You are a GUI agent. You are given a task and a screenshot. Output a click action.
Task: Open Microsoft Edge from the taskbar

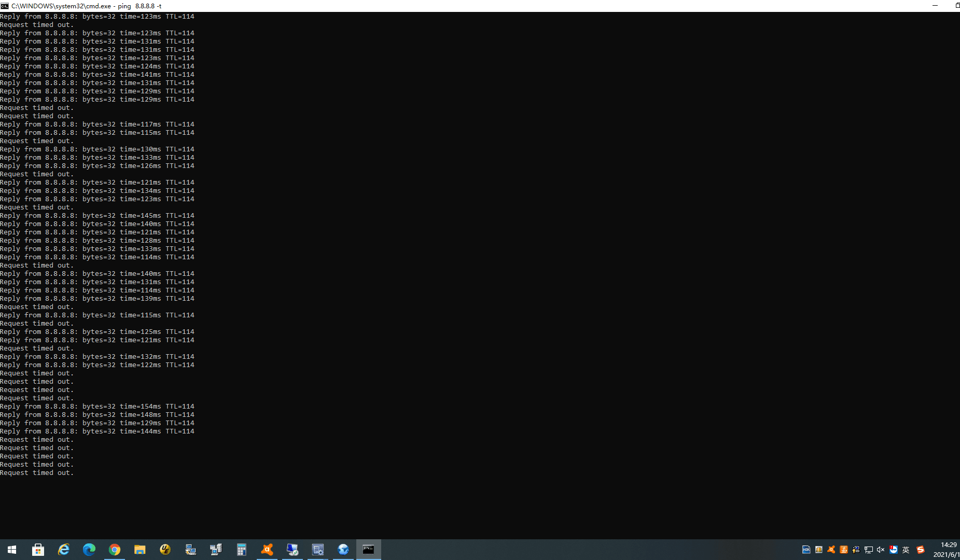coord(89,550)
